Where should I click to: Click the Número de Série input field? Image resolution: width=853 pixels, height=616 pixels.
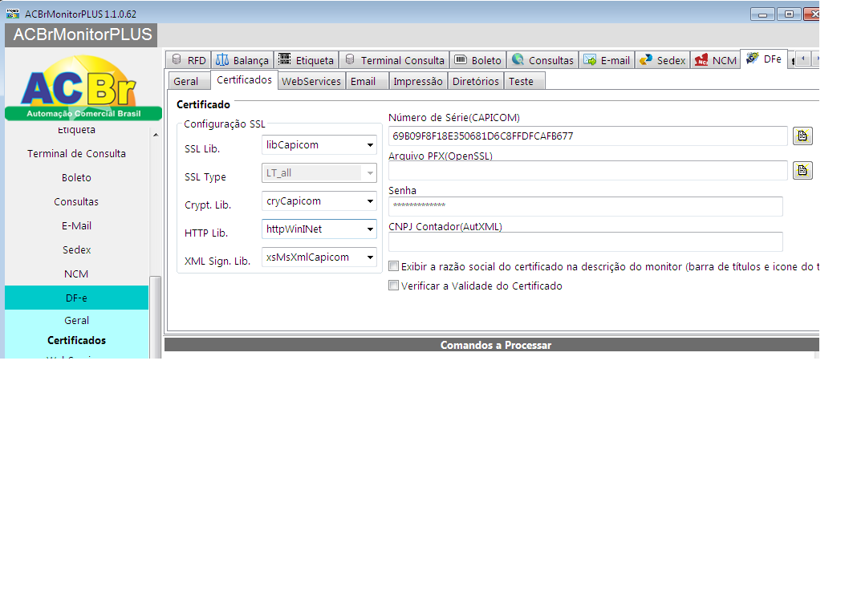pos(587,136)
